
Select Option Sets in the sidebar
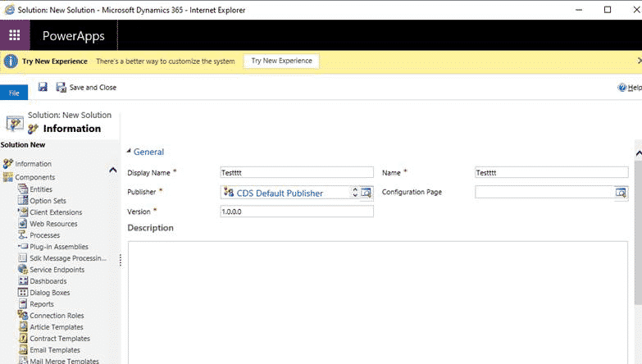[x=48, y=201]
